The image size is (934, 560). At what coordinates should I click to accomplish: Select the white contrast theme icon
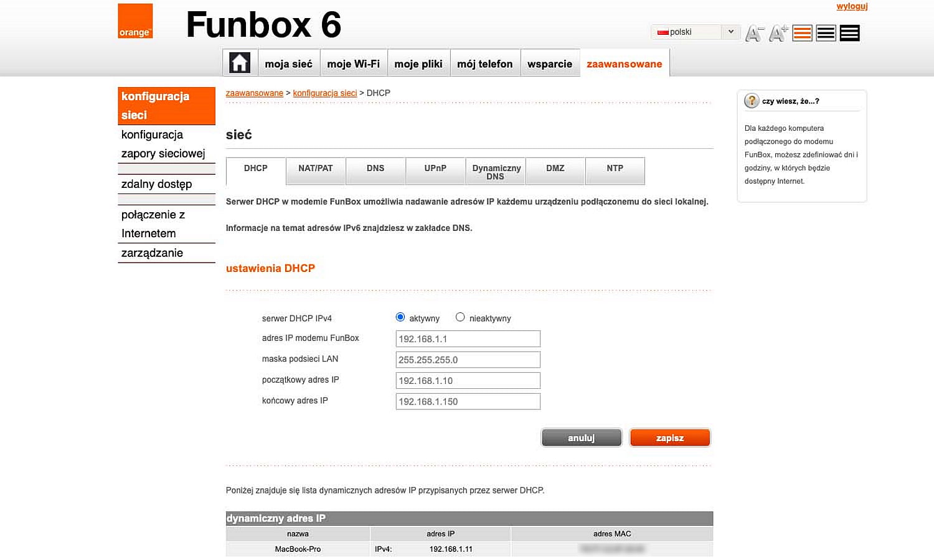click(825, 32)
